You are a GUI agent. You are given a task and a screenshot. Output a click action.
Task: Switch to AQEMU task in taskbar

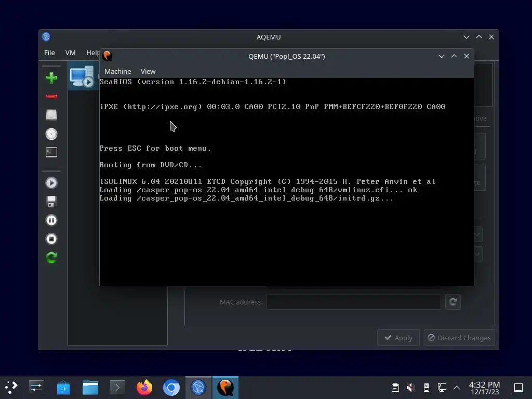(x=198, y=388)
